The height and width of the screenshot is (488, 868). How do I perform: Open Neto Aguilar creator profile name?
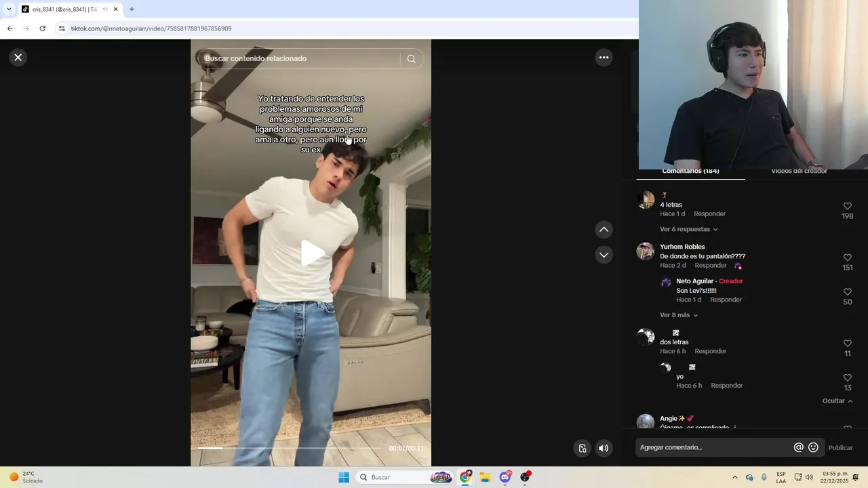pos(694,281)
